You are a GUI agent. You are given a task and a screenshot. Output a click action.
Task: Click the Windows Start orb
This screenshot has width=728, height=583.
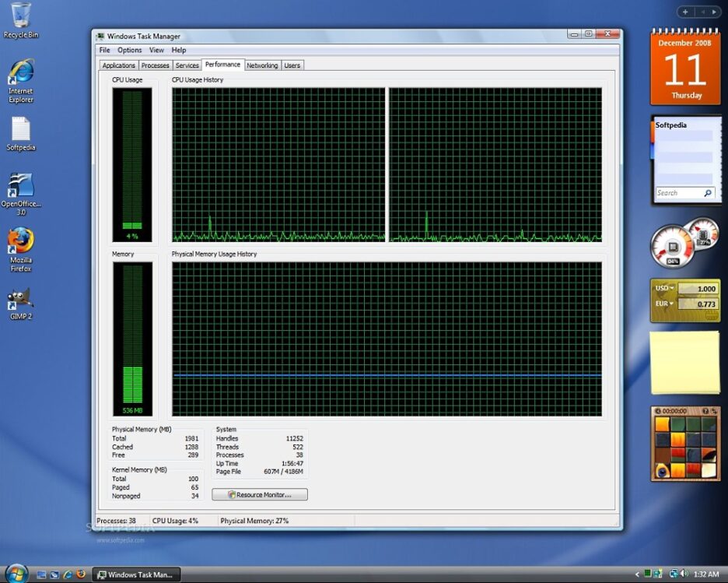click(x=16, y=574)
